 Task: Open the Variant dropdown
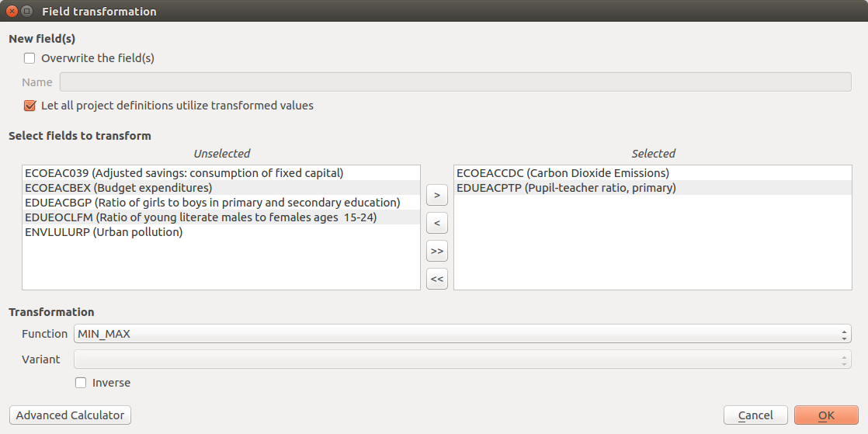click(x=462, y=359)
